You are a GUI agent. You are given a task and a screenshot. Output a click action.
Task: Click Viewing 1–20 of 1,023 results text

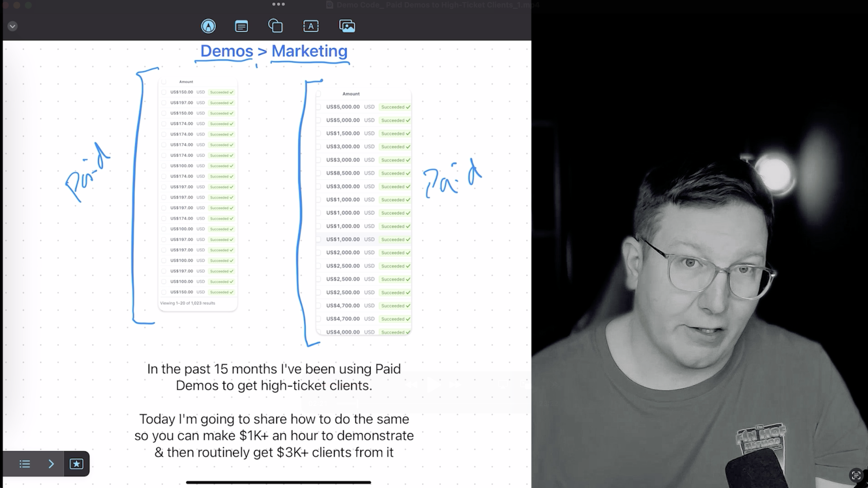point(187,303)
